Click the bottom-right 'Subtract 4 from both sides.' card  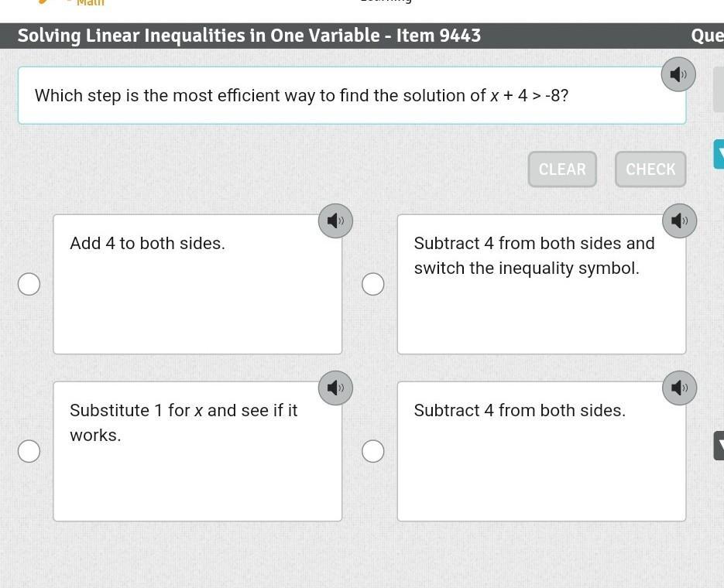(541, 452)
